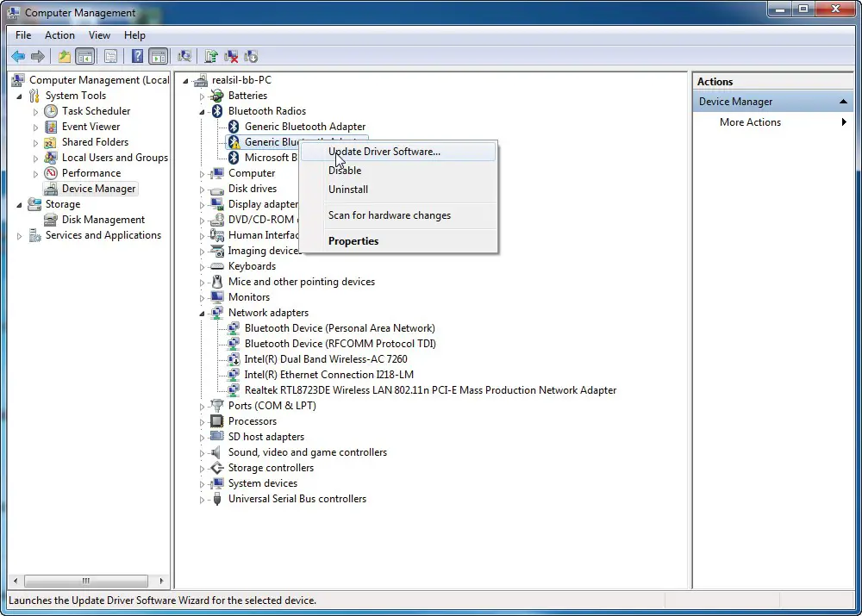The width and height of the screenshot is (862, 616).
Task: Click the grey Forward arrow in the toolbar
Action: point(38,56)
